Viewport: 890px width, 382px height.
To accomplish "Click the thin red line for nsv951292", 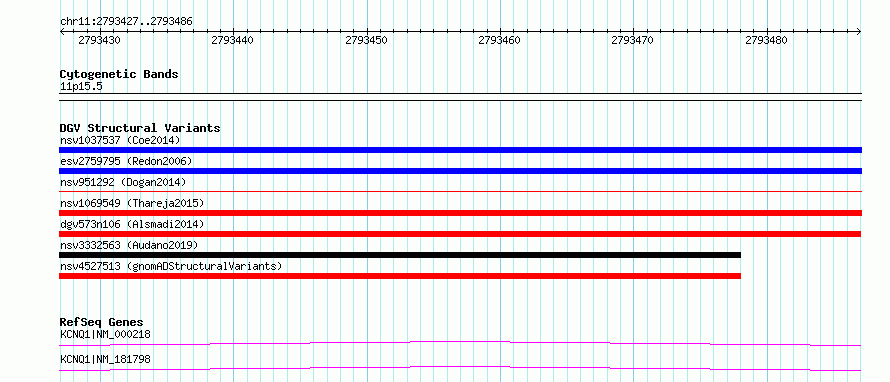I will tap(460, 192).
